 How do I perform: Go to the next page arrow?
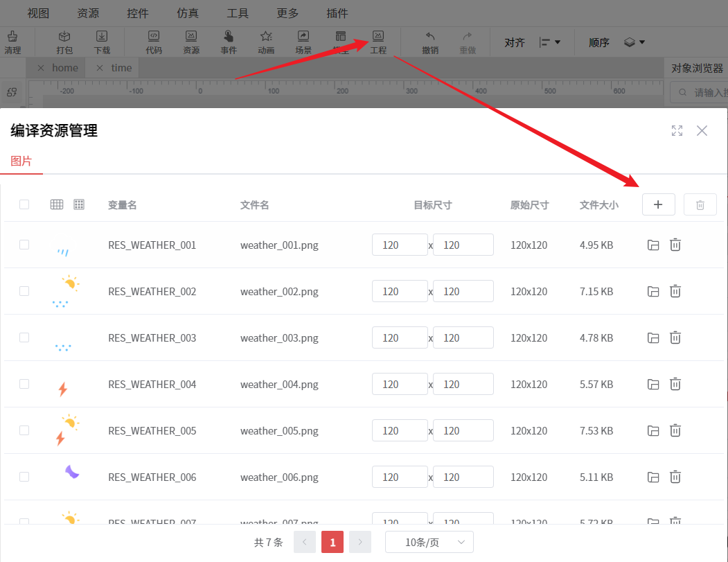click(x=360, y=542)
